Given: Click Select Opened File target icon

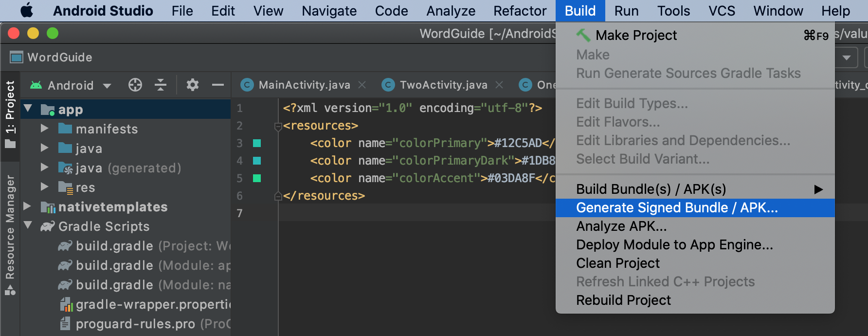Looking at the screenshot, I should [135, 85].
